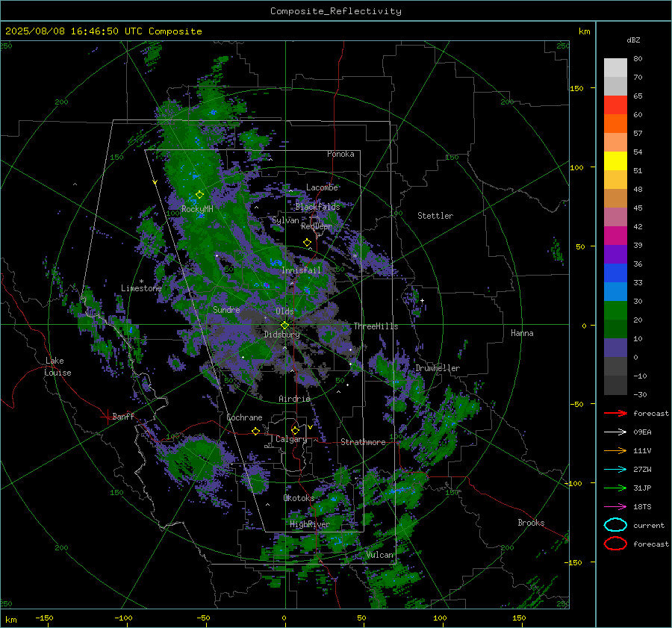Click the Calgary city label

(x=291, y=439)
